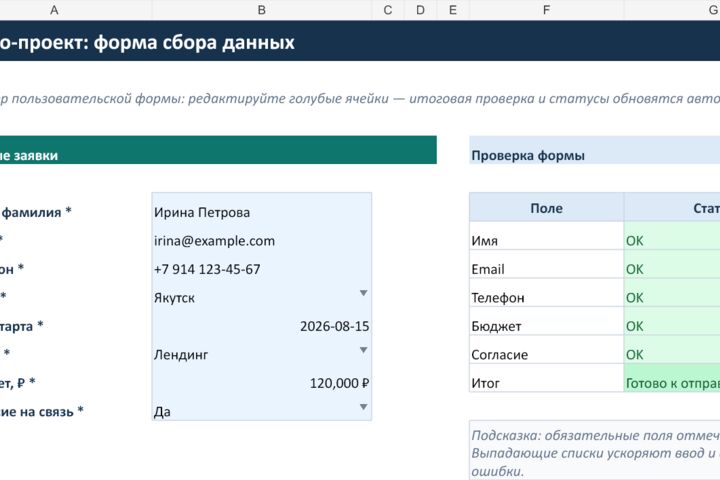The height and width of the screenshot is (480, 720).
Task: Select the Имя row label
Action: [x=546, y=236]
